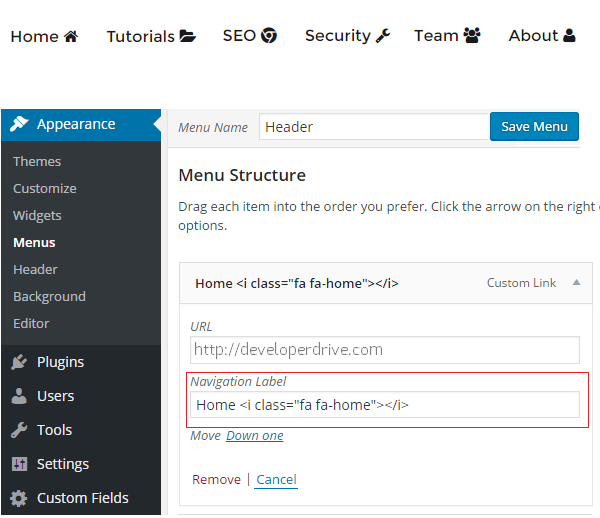The height and width of the screenshot is (518, 600).
Task: Click the Down one move link
Action: (x=254, y=435)
